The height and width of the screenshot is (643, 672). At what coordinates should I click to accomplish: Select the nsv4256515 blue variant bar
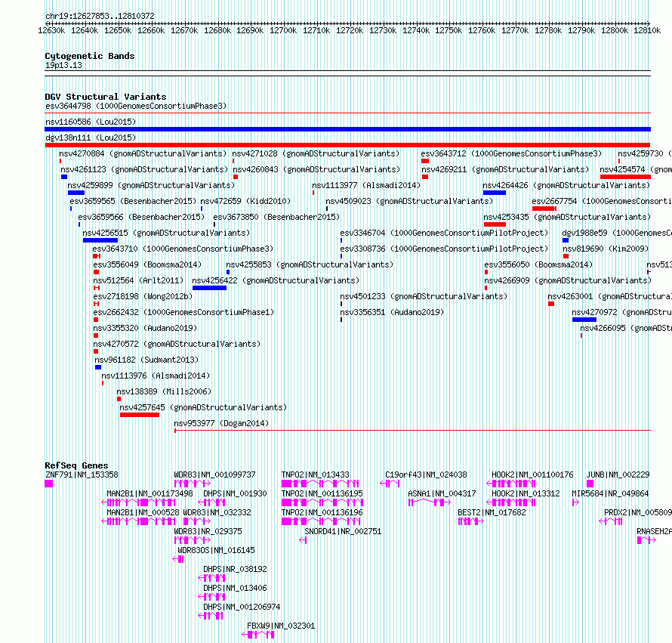coord(100,240)
